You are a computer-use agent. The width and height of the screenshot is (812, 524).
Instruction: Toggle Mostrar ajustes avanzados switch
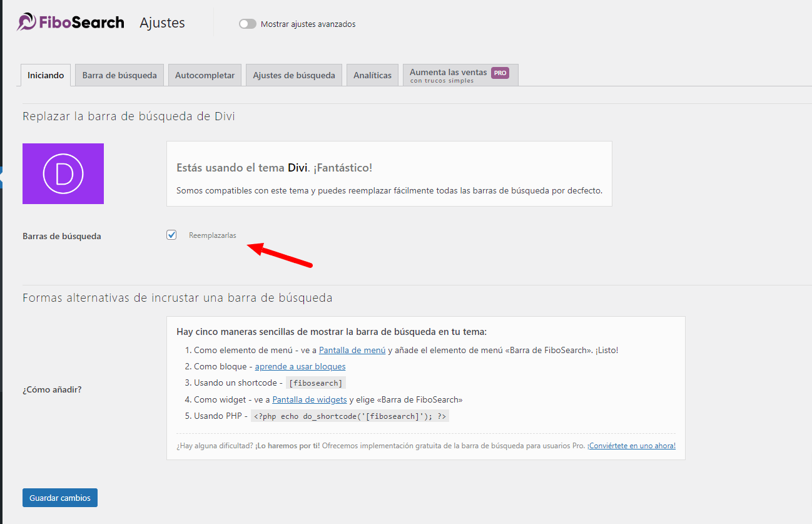point(248,24)
